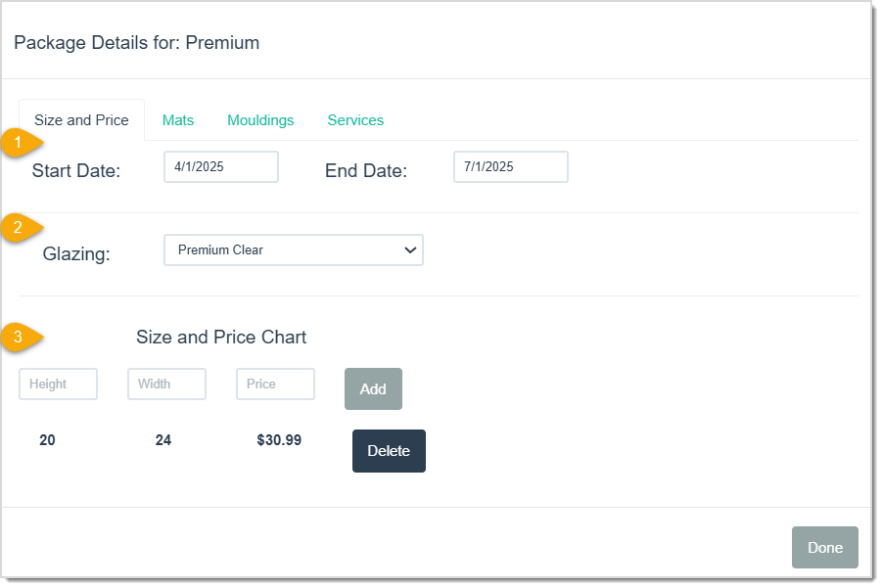Open the Mouldings tab
Viewport: 882px width, 588px height.
click(x=260, y=119)
